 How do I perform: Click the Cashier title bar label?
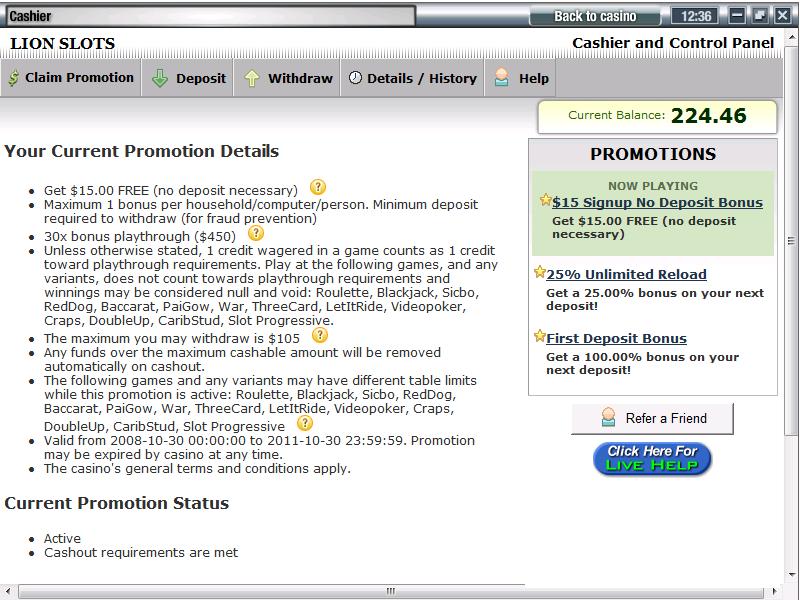click(31, 16)
